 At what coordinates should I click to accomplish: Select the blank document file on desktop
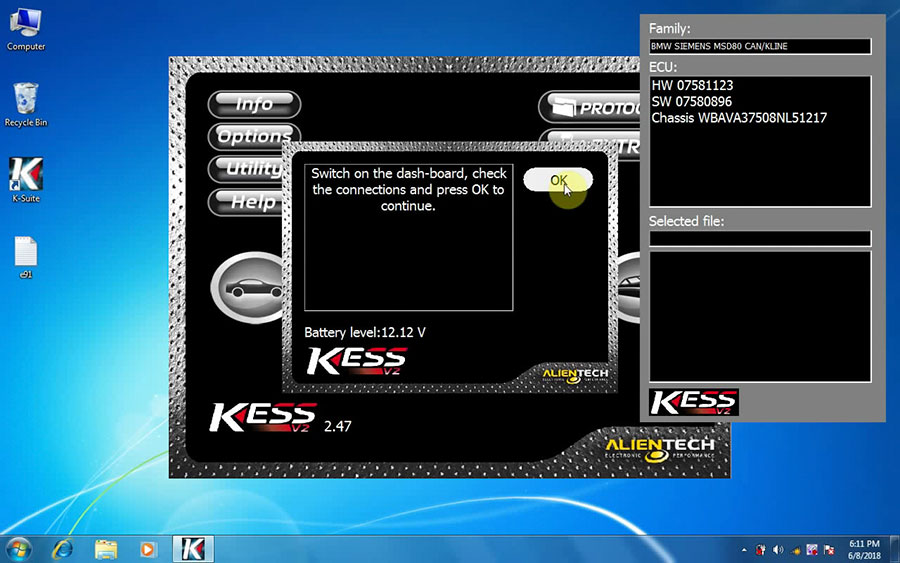point(26,256)
